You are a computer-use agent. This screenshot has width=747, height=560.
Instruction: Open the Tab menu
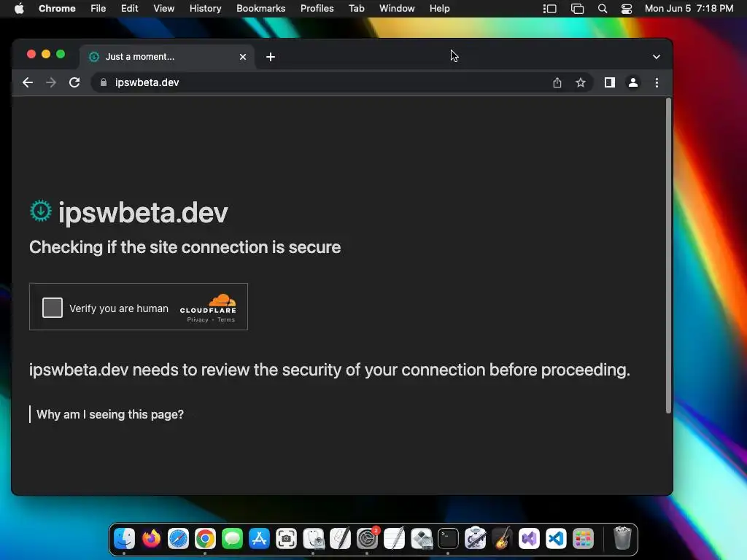(356, 8)
